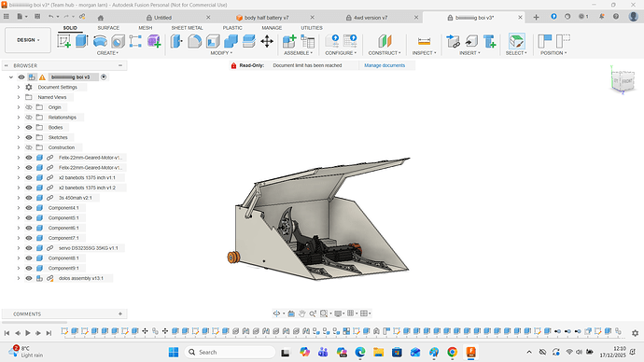Image resolution: width=644 pixels, height=362 pixels.
Task: Open the Display Settings icon
Action: click(x=338, y=313)
